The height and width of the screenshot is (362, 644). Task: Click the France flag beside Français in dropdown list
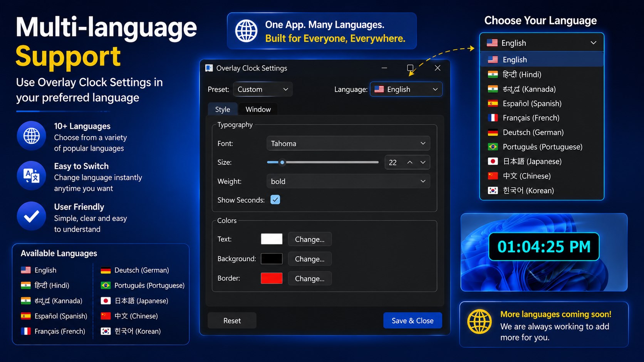[493, 118]
